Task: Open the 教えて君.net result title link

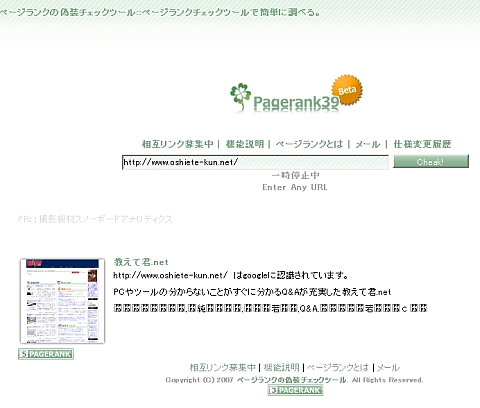Action: pyautogui.click(x=141, y=262)
